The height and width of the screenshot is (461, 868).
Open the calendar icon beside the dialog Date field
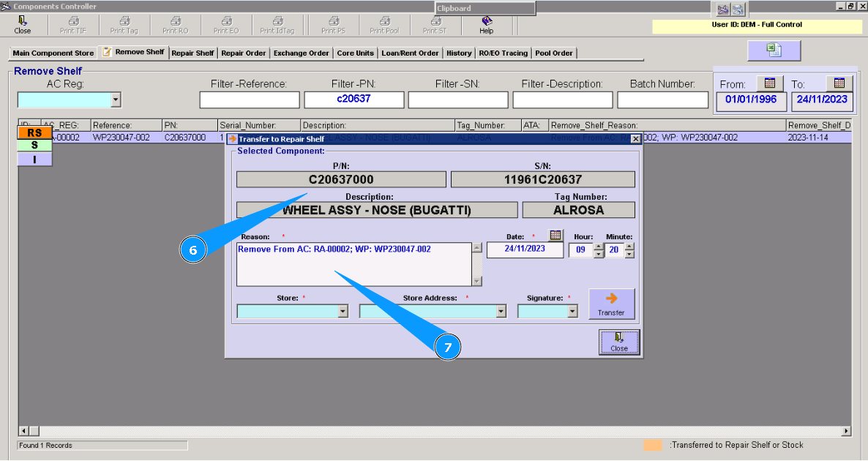[555, 235]
